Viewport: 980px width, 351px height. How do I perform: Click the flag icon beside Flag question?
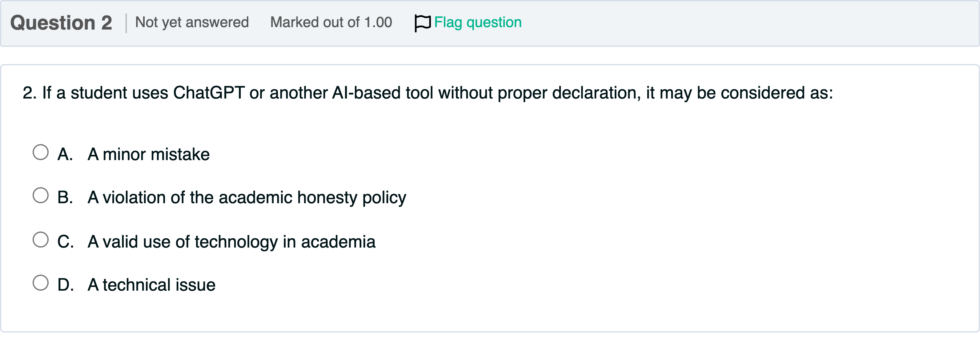click(422, 23)
